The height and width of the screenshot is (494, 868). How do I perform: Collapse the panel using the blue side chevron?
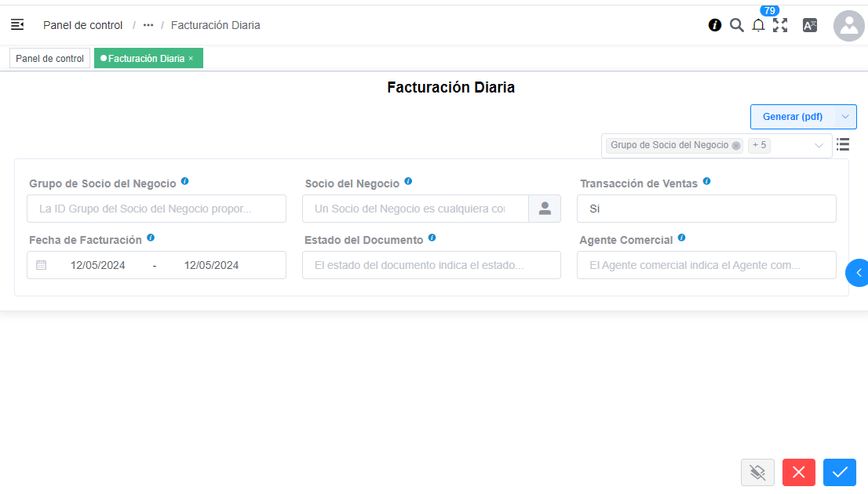pyautogui.click(x=859, y=273)
